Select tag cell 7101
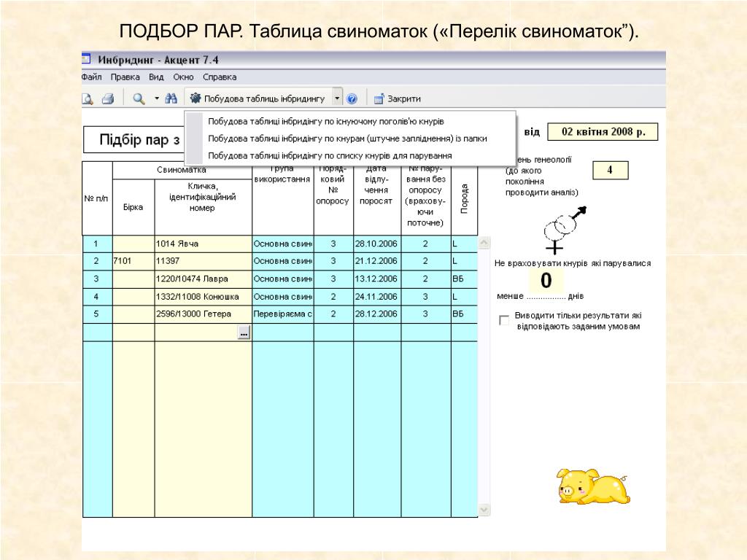Viewport: 747px width, 560px height. click(x=133, y=262)
